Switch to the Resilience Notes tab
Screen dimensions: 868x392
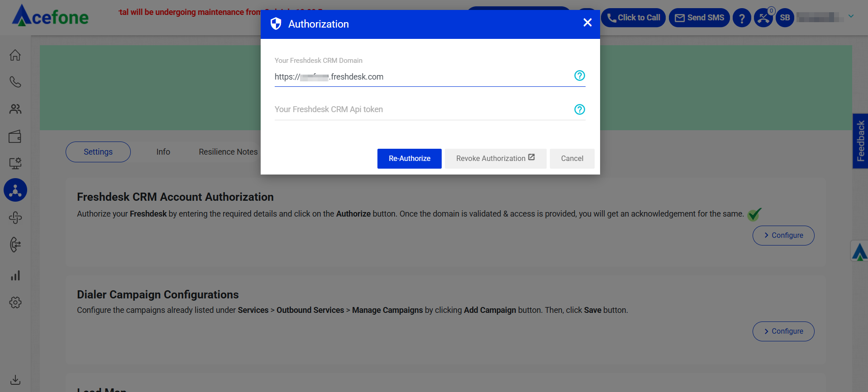click(228, 152)
